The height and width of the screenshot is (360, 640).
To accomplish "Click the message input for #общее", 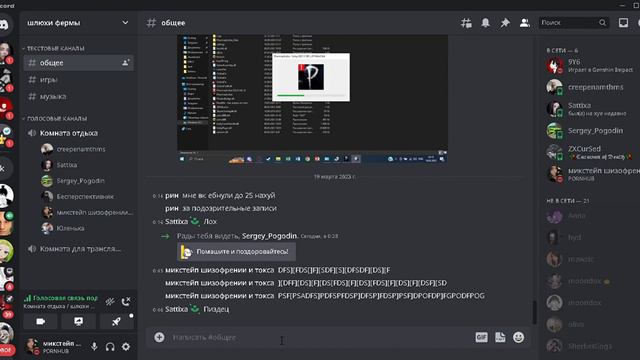I will point(318,338).
